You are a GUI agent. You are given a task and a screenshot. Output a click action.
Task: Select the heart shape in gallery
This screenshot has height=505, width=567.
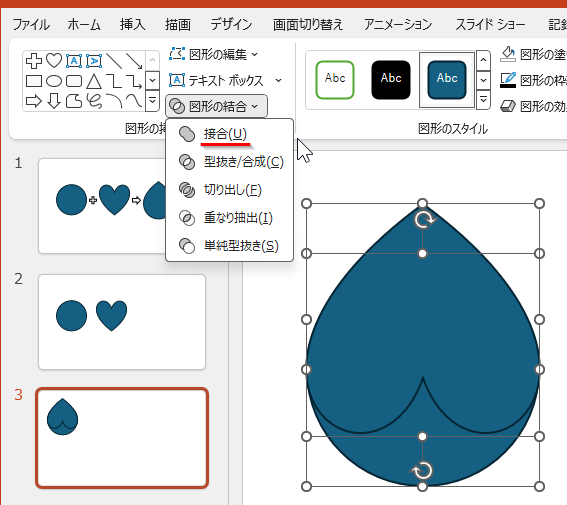[x=54, y=60]
